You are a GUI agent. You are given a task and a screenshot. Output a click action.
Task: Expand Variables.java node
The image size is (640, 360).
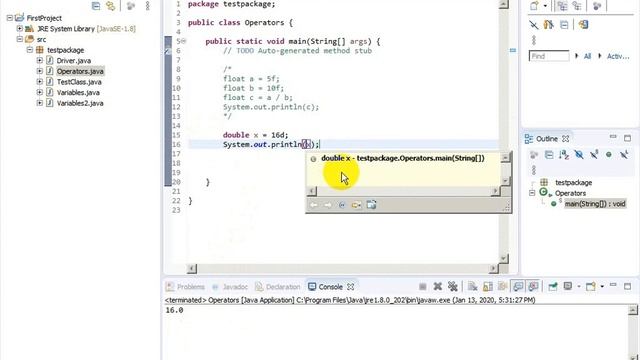click(x=40, y=92)
